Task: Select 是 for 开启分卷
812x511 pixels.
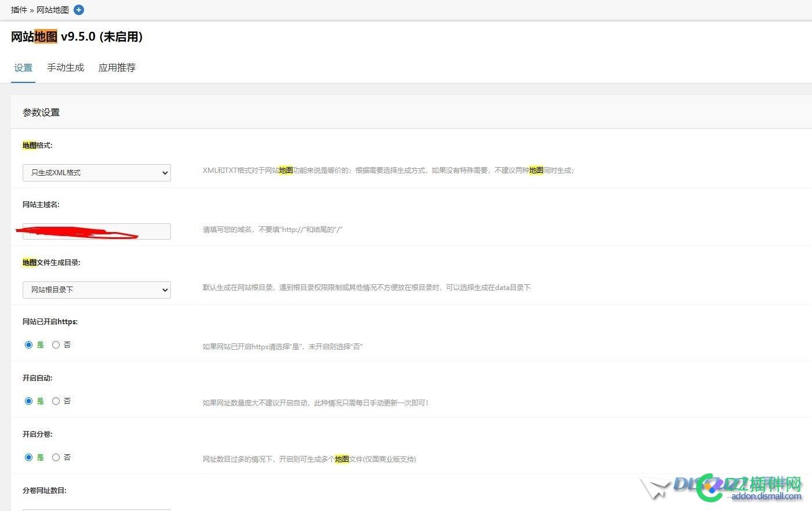Action: pos(28,458)
